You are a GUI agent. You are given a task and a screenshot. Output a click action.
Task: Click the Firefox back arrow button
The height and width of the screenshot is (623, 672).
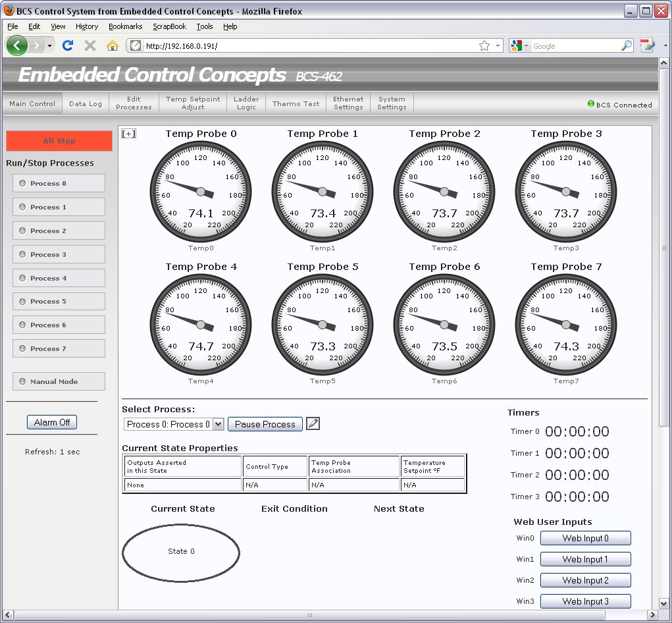coord(17,45)
